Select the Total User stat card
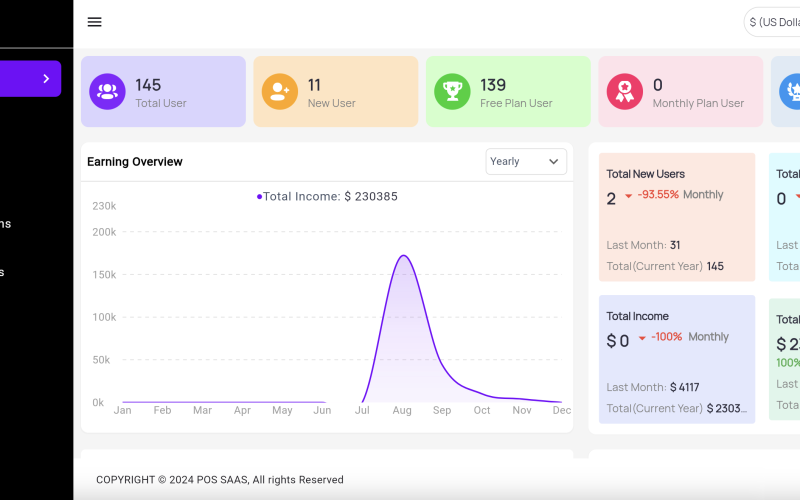800x500 pixels. coord(163,92)
